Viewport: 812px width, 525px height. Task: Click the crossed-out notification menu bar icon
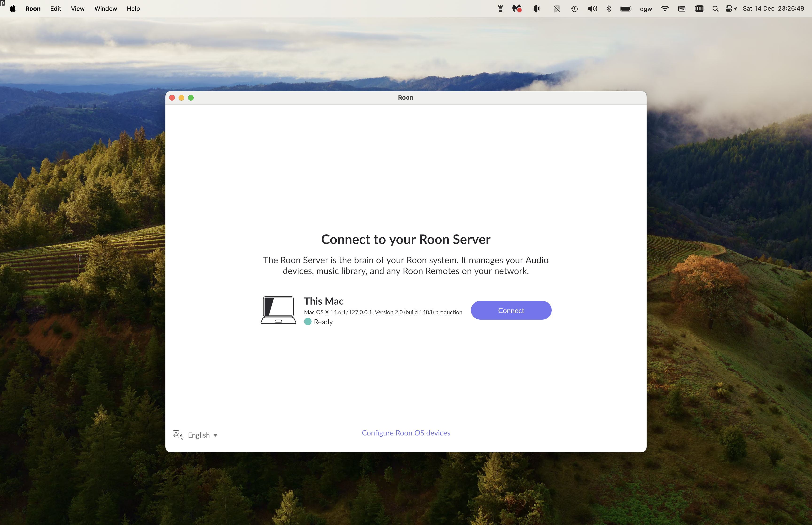pyautogui.click(x=556, y=9)
